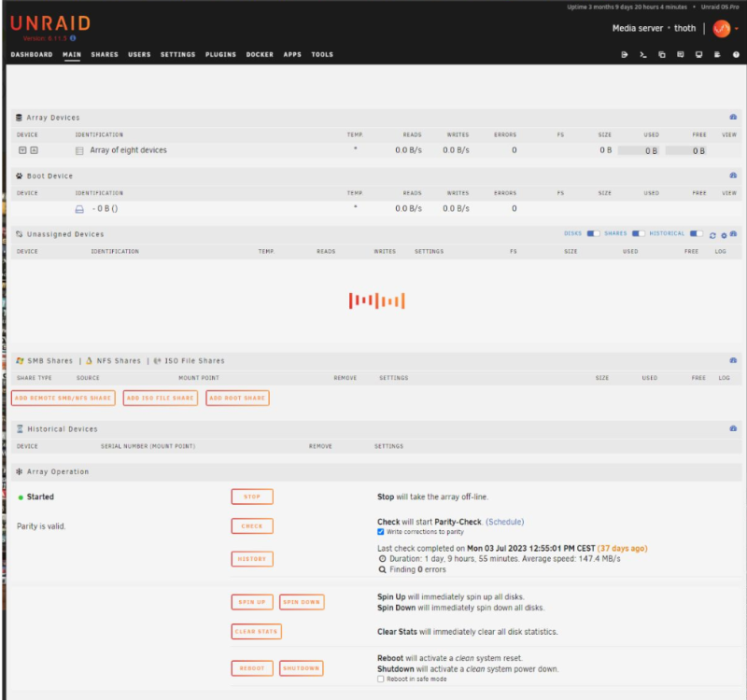Viewport: 747px width, 700px height.
Task: Go to the Docker menu
Action: coord(260,54)
